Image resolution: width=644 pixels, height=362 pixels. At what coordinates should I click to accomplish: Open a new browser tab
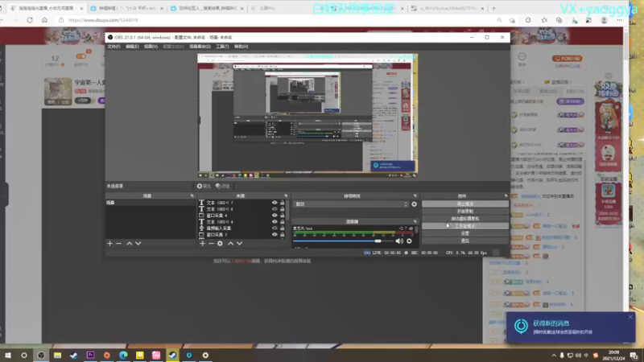(x=493, y=8)
